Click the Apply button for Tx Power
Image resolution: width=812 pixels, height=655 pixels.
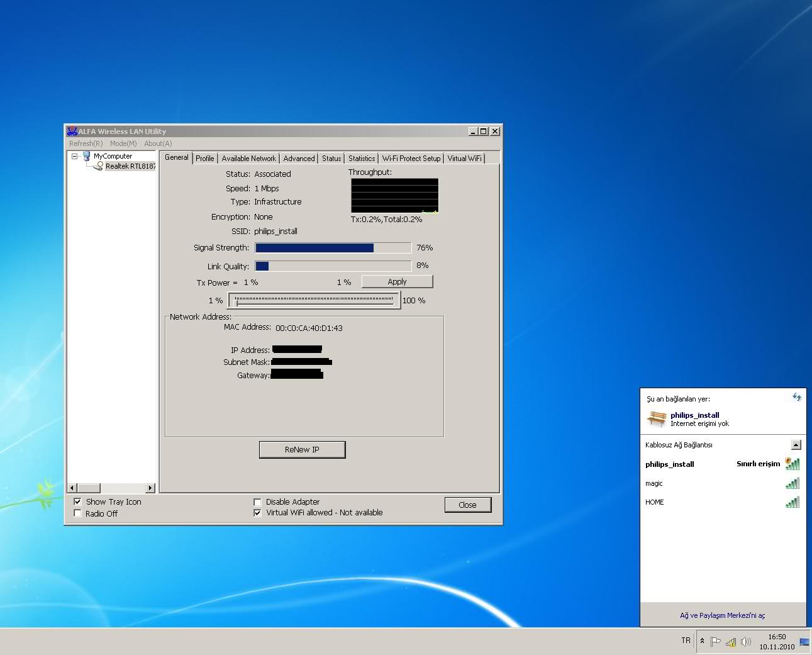[x=397, y=282]
